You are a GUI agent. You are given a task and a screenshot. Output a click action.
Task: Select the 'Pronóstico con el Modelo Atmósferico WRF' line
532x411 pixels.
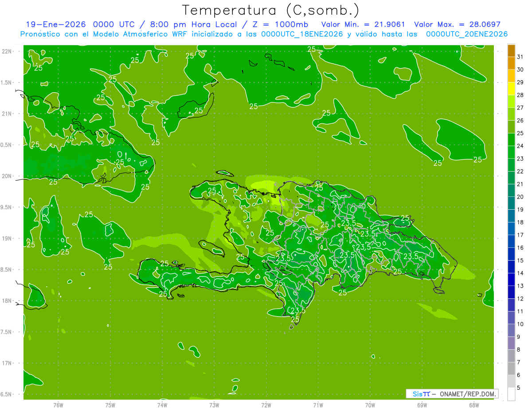(x=105, y=34)
